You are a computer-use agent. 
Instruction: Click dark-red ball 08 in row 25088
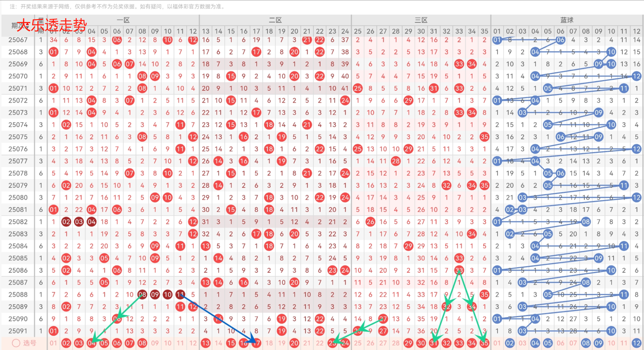coord(142,294)
